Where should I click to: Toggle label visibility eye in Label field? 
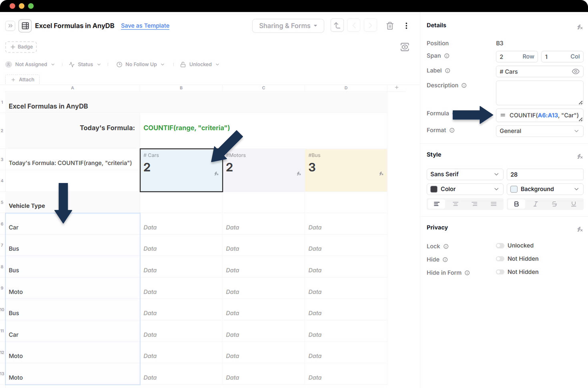click(x=575, y=71)
